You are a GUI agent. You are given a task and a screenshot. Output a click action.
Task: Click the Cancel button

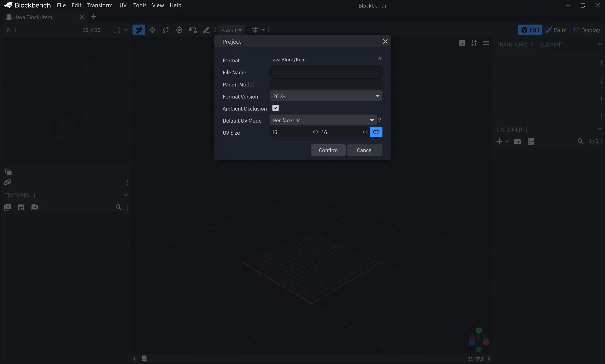pos(365,150)
